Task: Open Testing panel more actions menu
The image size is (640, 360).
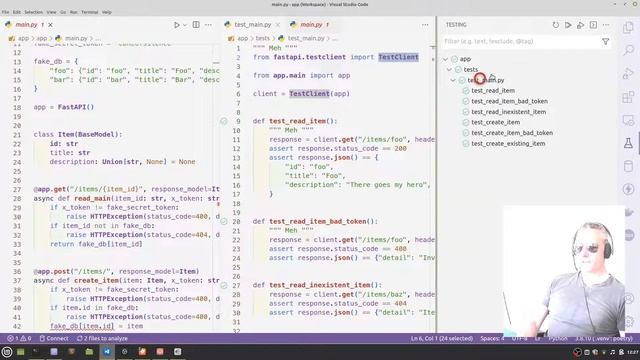Action: click(606, 25)
